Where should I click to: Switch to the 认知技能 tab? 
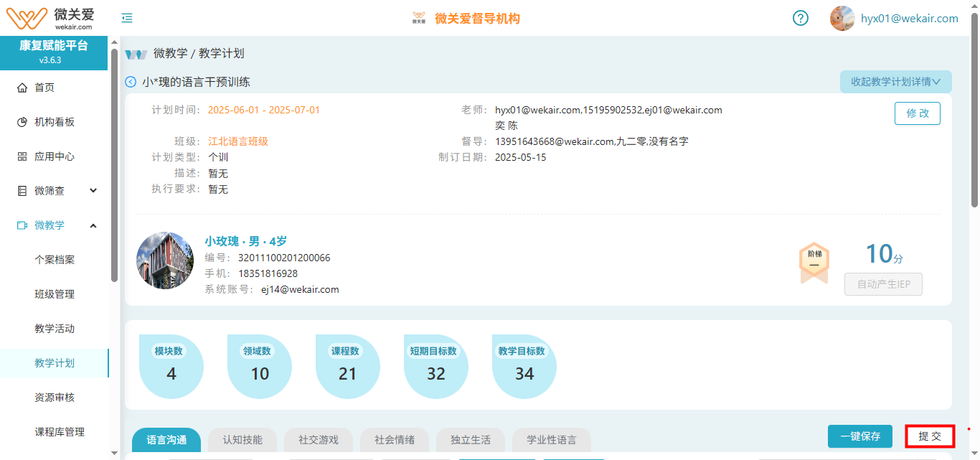pos(242,440)
